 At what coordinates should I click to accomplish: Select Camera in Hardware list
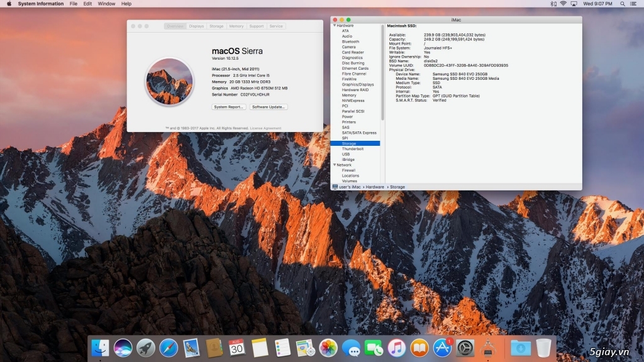[x=348, y=47]
